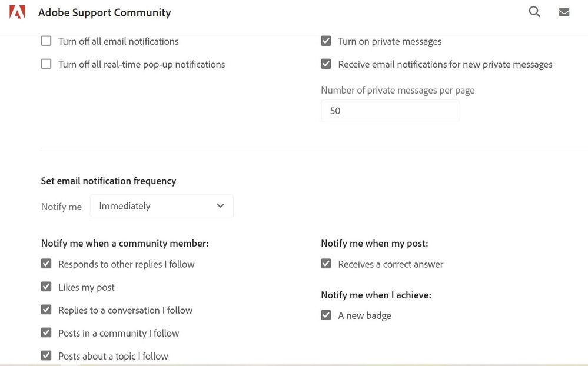
Task: Open the search magnifier icon
Action: pyautogui.click(x=534, y=12)
